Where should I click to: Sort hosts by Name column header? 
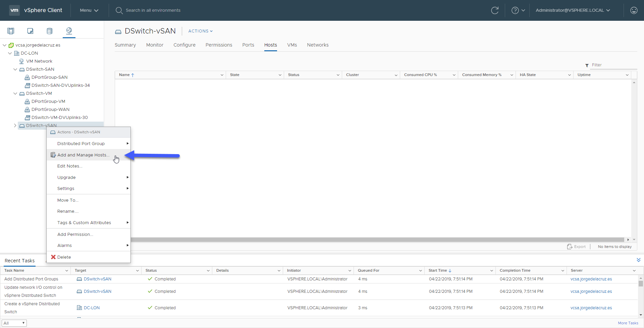tap(170, 75)
